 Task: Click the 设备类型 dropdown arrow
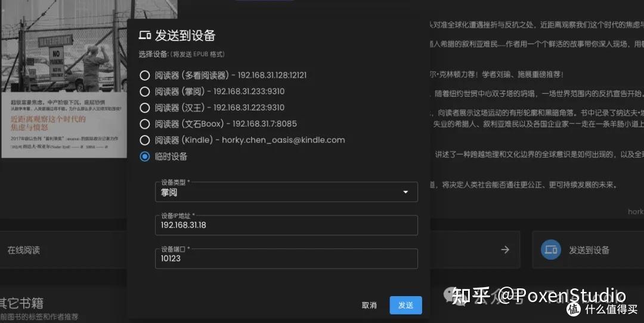pyautogui.click(x=405, y=192)
